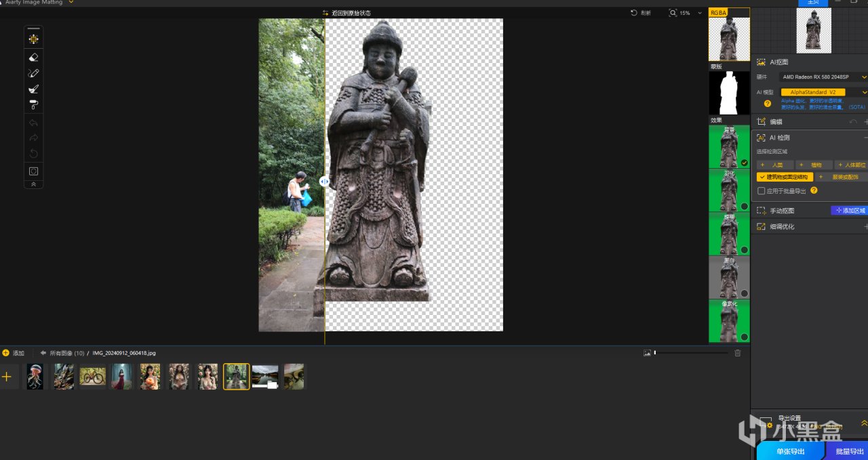Open the AMD Radeon RX 580 hardware dropdown
This screenshot has width=868, height=460.
(824, 77)
